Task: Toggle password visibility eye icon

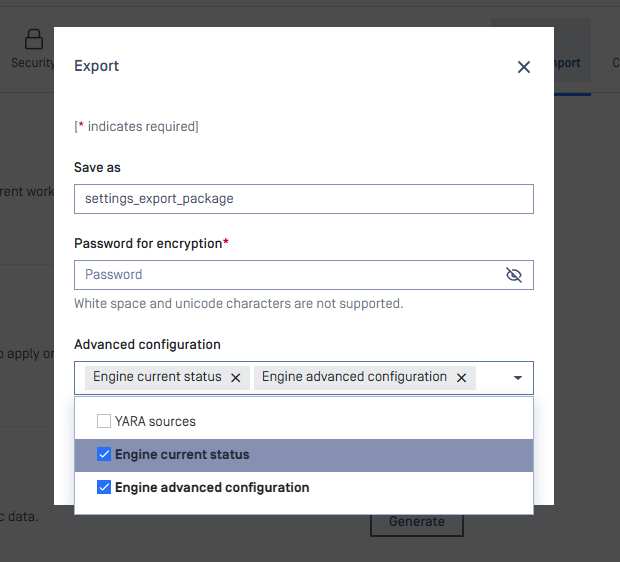Action: 514,275
